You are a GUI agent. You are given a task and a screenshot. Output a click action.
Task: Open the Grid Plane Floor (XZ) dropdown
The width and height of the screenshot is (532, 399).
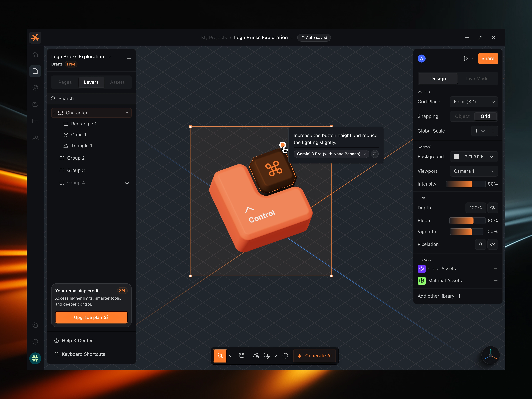coord(474,102)
